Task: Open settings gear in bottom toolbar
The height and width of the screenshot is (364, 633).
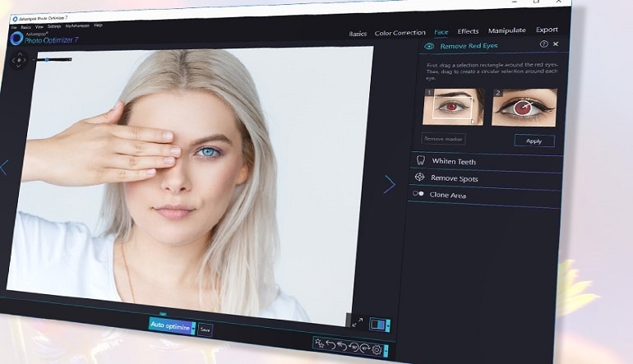Action: point(376,349)
